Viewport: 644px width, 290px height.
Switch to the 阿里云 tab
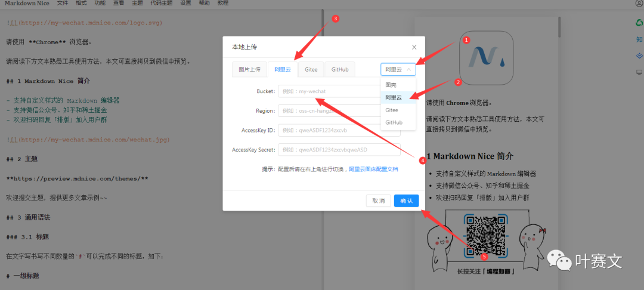click(283, 69)
